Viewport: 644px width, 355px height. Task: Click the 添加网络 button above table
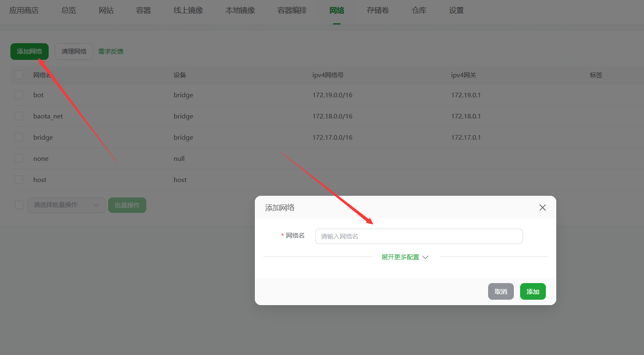[x=29, y=52]
